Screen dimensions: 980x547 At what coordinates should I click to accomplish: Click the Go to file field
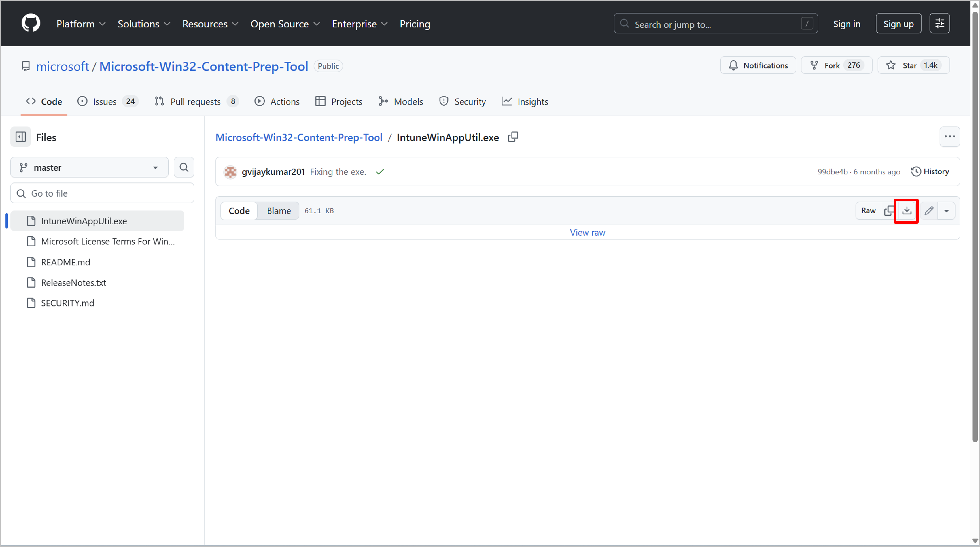tap(102, 193)
